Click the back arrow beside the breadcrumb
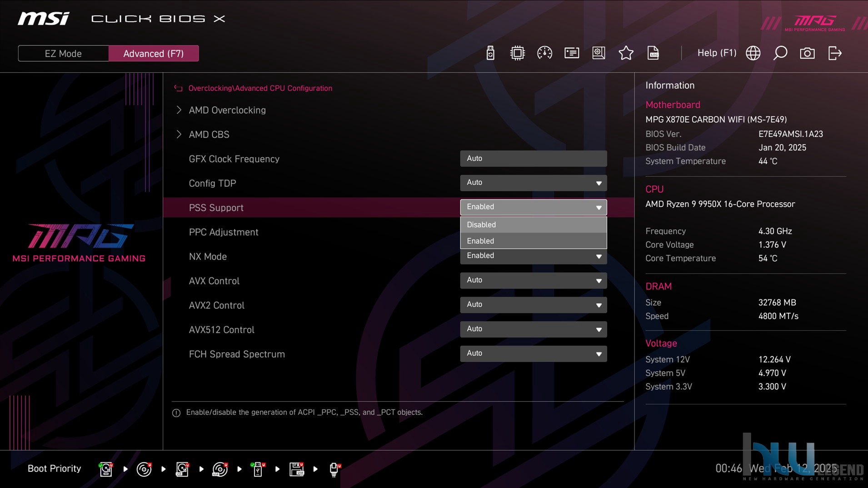The height and width of the screenshot is (488, 868). [x=178, y=88]
